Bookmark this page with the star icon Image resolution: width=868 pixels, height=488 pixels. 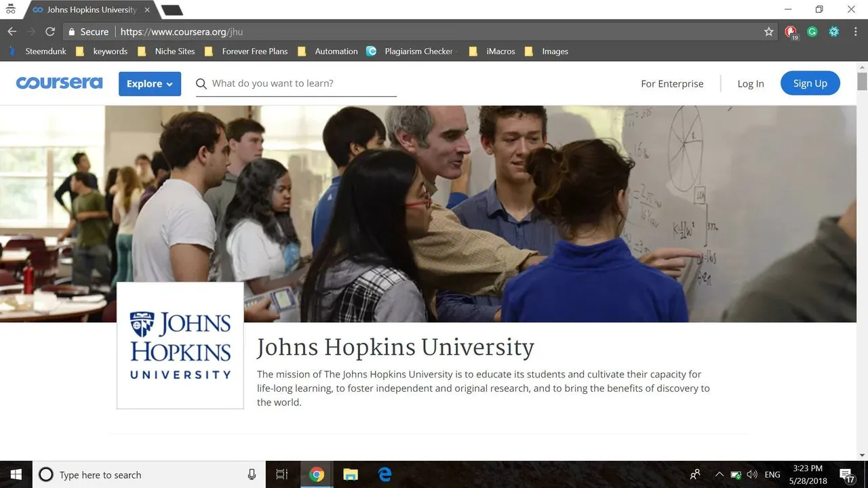coord(768,32)
